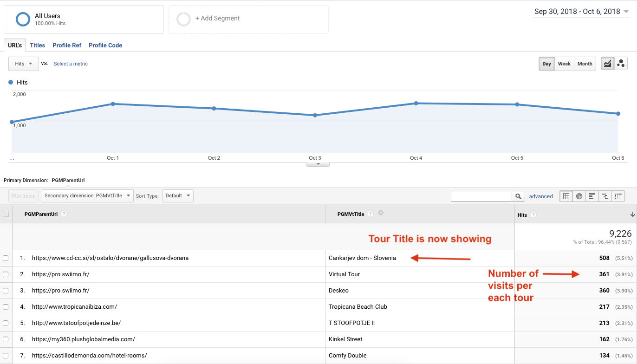Click the Plot Rows button

click(x=24, y=196)
